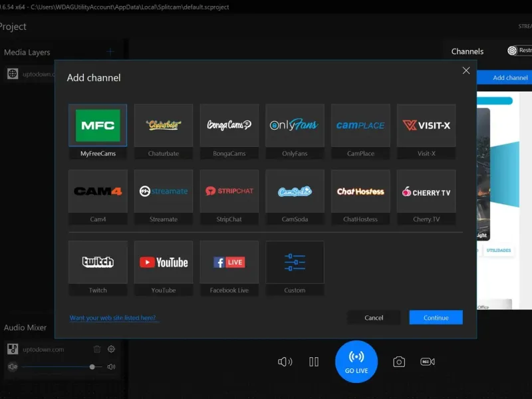The height and width of the screenshot is (399, 532).
Task: Choose the Custom channel sliders tile
Action: point(295,268)
